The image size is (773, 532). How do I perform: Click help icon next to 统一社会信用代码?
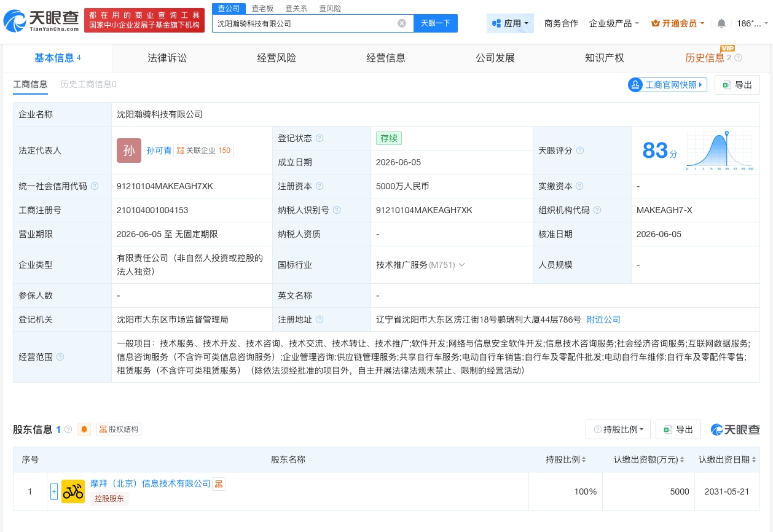tap(95, 186)
